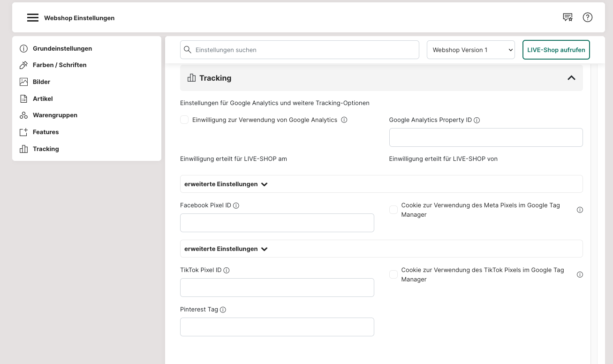The image size is (613, 364).
Task: Go to Artikel settings
Action: tap(43, 99)
